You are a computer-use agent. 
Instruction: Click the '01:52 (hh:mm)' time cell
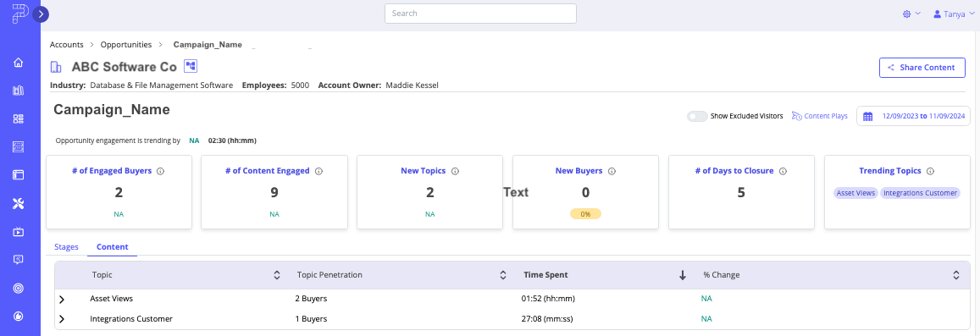click(548, 299)
